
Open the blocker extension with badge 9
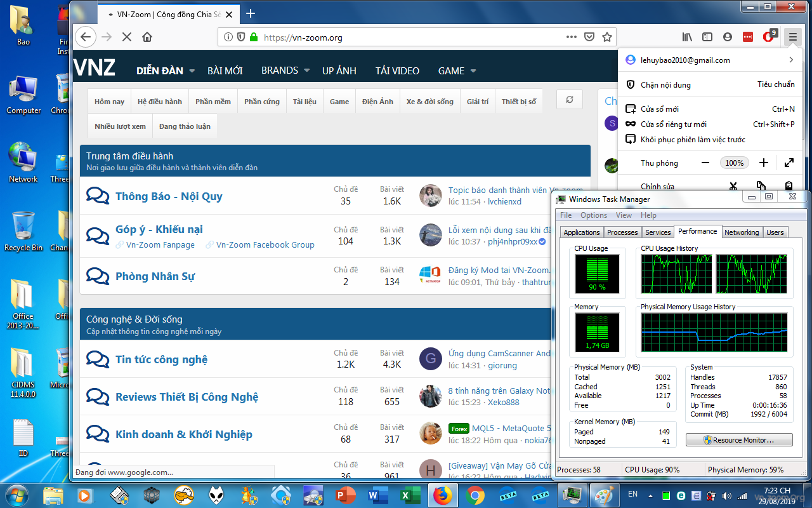pos(769,36)
